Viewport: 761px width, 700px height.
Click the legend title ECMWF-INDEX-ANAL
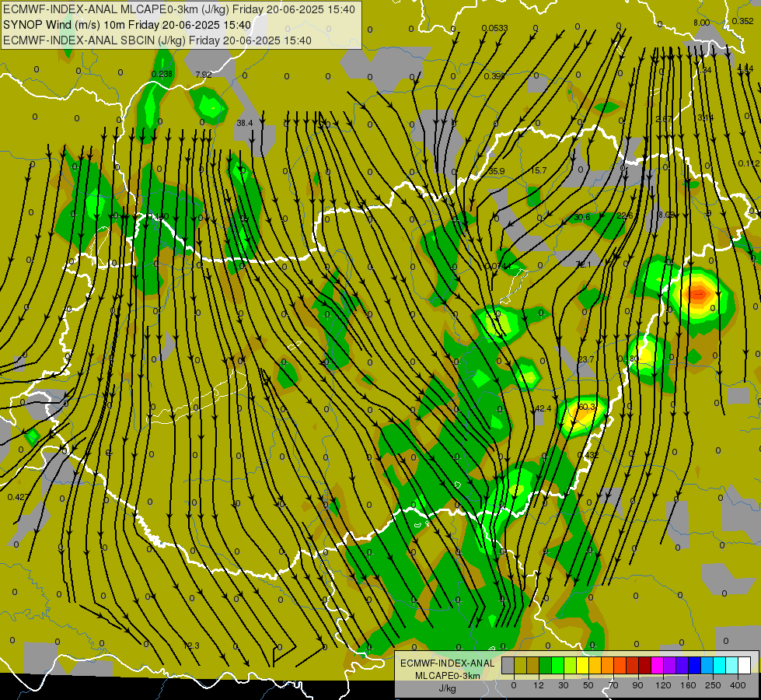coord(447,663)
